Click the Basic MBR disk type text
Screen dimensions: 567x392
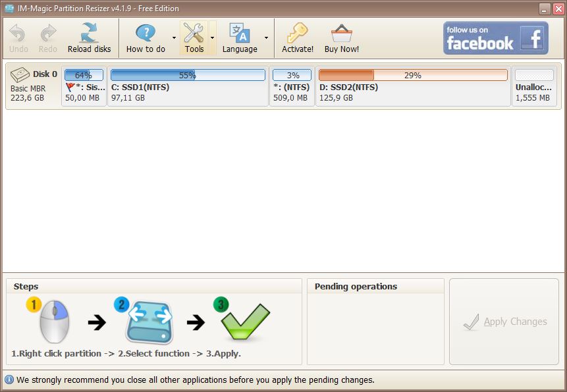coord(28,89)
